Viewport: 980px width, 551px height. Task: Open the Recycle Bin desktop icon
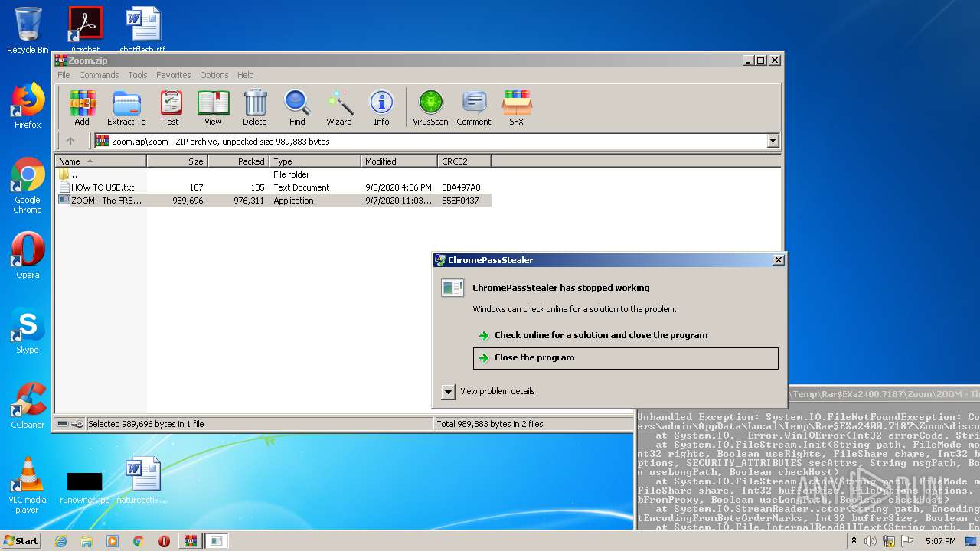(x=28, y=31)
